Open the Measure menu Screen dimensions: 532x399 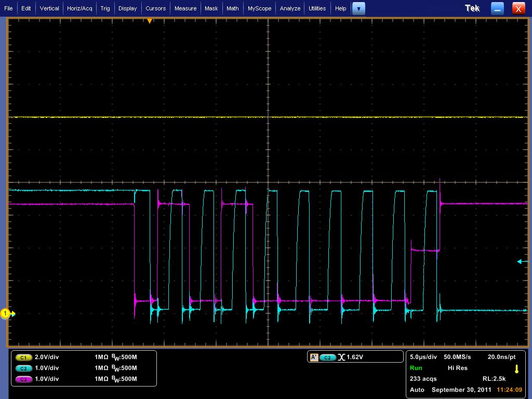[185, 8]
